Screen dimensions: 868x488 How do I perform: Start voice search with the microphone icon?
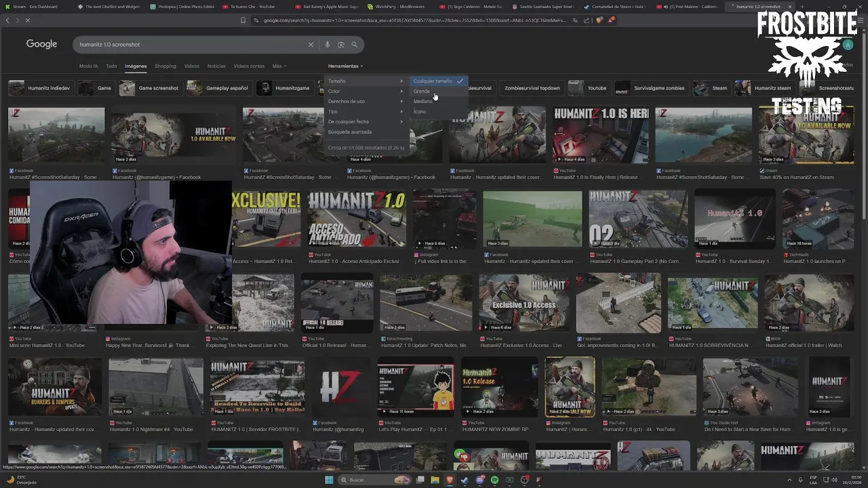pyautogui.click(x=328, y=45)
